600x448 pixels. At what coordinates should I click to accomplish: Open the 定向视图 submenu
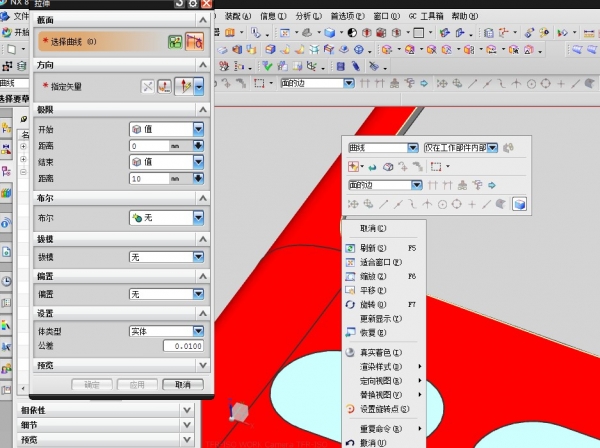pos(383,381)
